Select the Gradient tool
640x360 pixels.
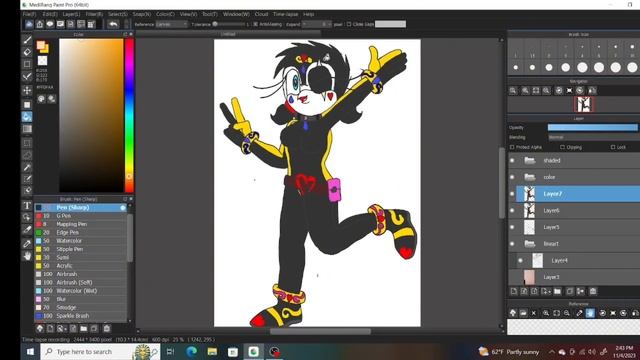tap(27, 129)
